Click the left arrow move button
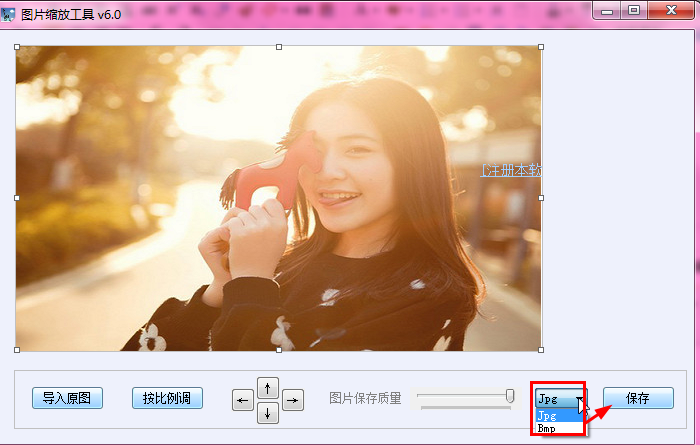700x445 pixels. click(x=243, y=400)
